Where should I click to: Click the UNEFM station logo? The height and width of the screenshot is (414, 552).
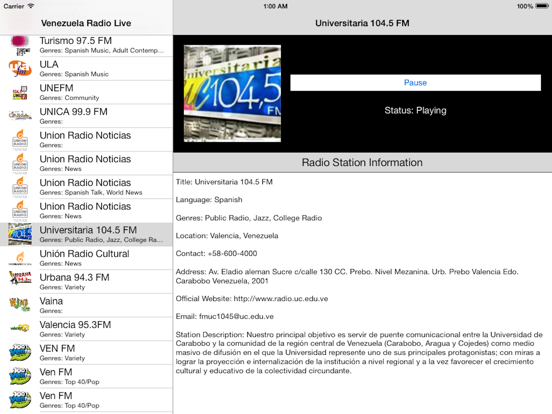pyautogui.click(x=20, y=92)
